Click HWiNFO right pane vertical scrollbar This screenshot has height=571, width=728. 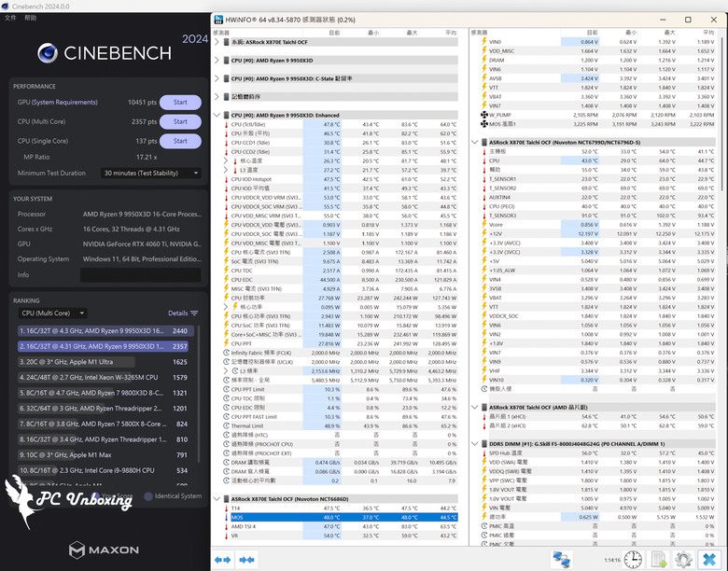pos(722,114)
